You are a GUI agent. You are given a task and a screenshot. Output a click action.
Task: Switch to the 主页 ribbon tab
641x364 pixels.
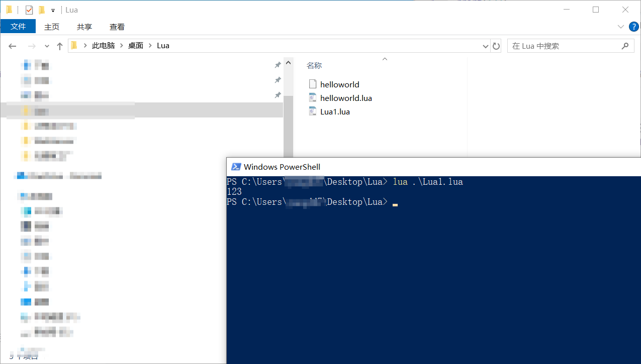(52, 27)
